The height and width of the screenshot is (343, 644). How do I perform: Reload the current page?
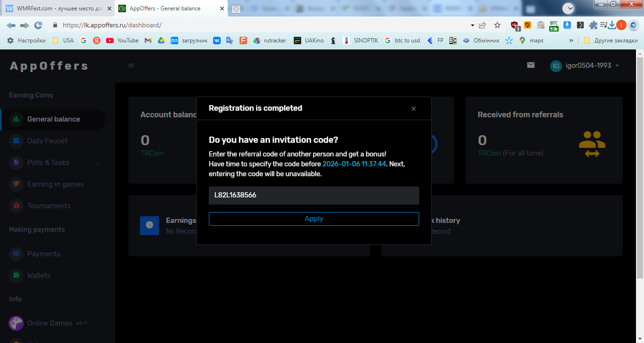tap(38, 25)
